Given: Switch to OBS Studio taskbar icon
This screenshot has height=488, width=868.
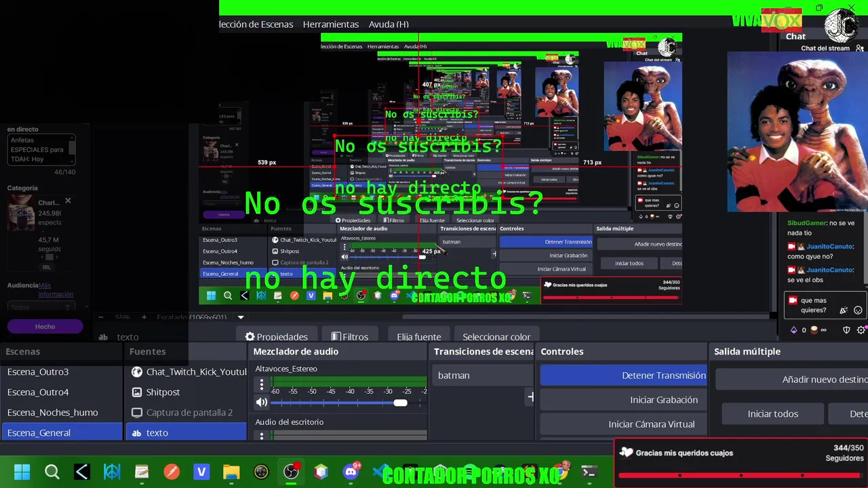Looking at the screenshot, I should (x=291, y=472).
